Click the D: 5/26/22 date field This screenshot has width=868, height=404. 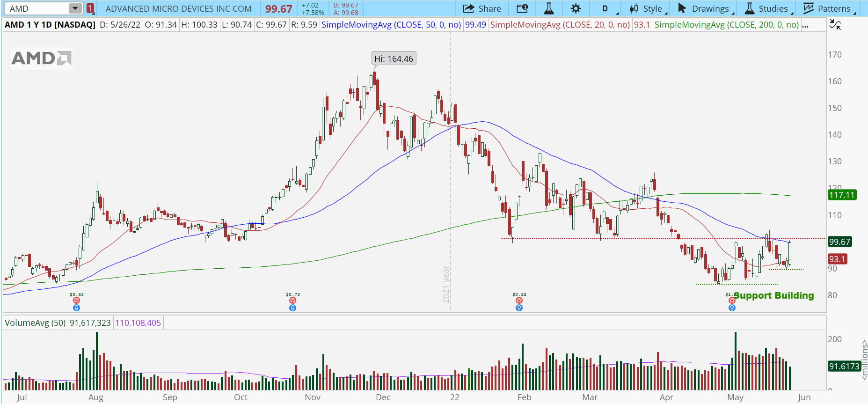click(x=120, y=25)
